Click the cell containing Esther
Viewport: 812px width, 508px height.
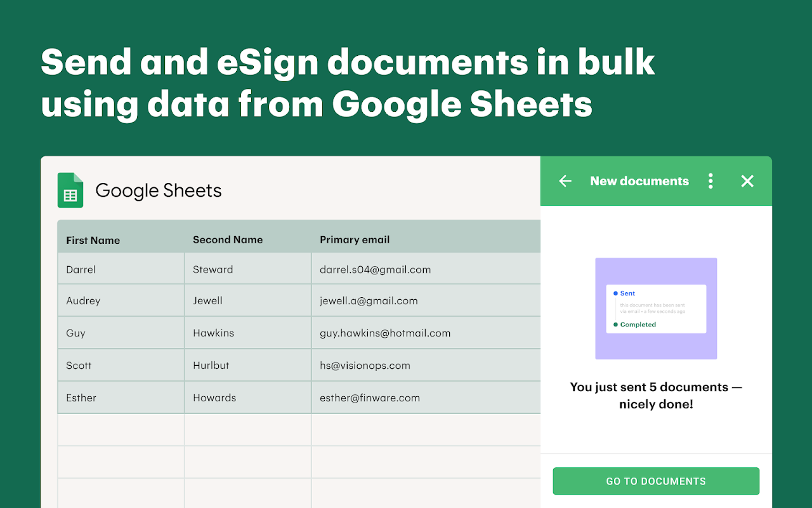(x=121, y=398)
